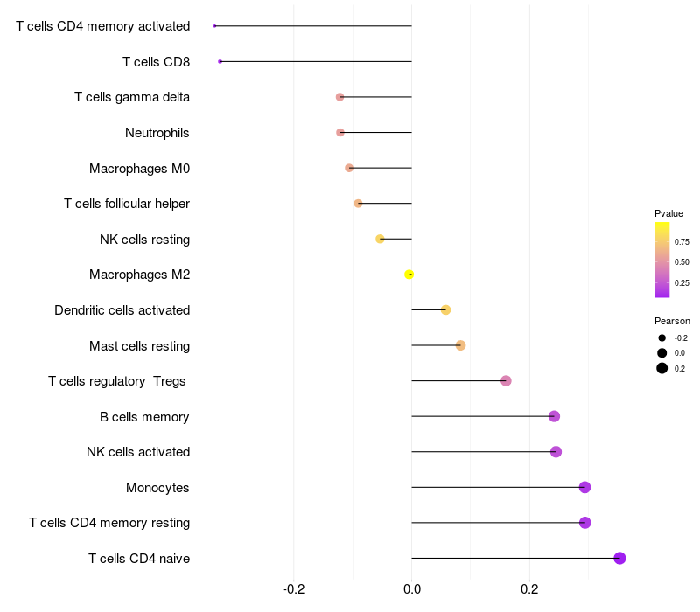Click the Pearson -0.2 legend circle
700x612 pixels.
(662, 338)
